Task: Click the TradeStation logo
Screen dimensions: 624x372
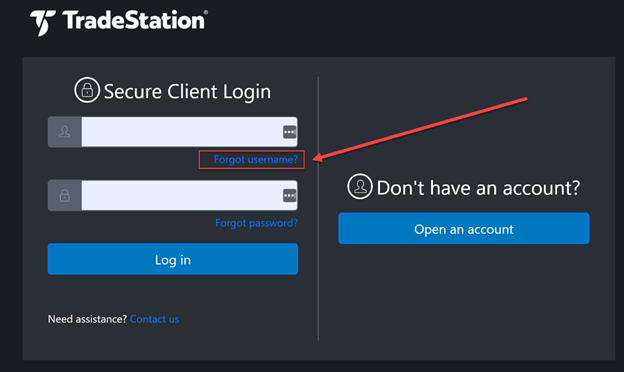Action: 119,22
